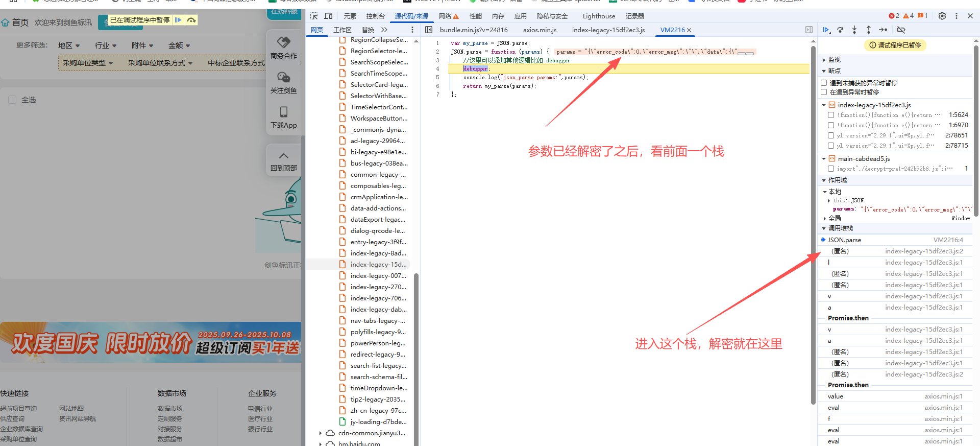Deactivate breakpoints icon
The width and height of the screenshot is (980, 446).
coord(901,30)
